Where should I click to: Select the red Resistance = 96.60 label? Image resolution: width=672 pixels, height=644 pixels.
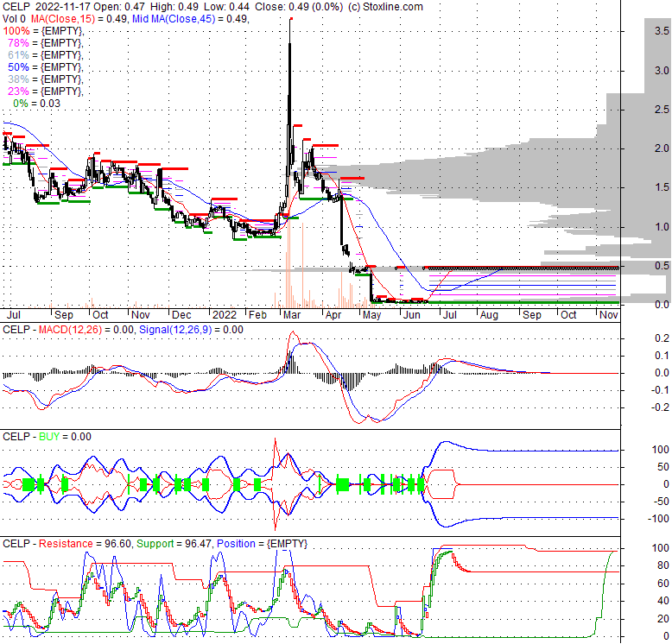(x=86, y=543)
